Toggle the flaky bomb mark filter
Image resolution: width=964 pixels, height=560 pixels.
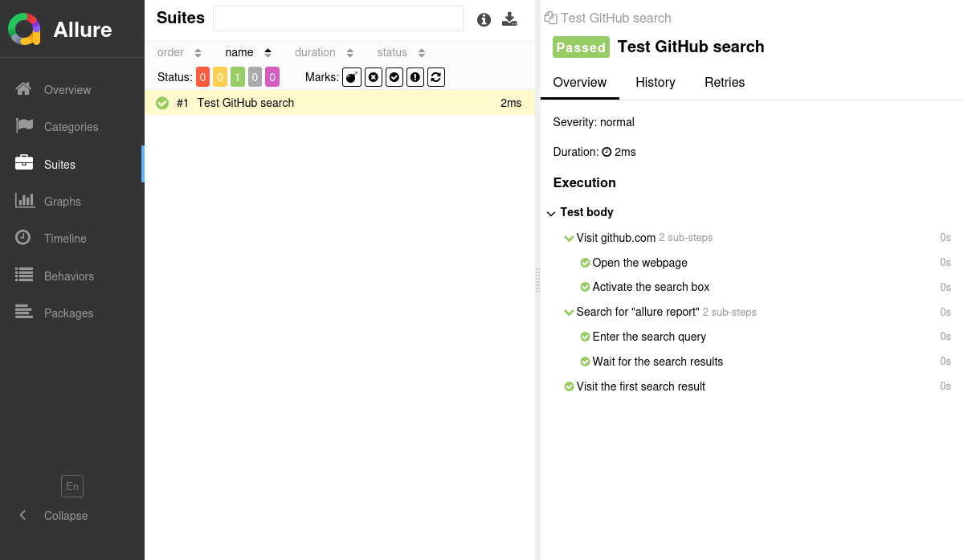(352, 77)
